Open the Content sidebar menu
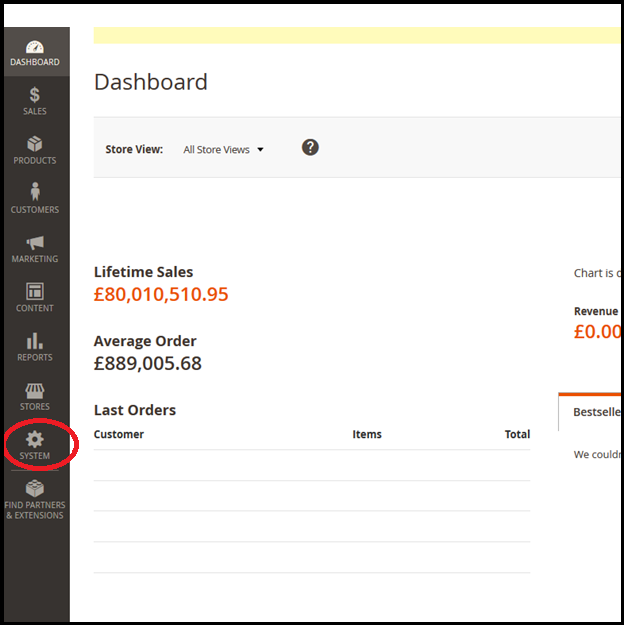The width and height of the screenshot is (624, 625). click(35, 297)
